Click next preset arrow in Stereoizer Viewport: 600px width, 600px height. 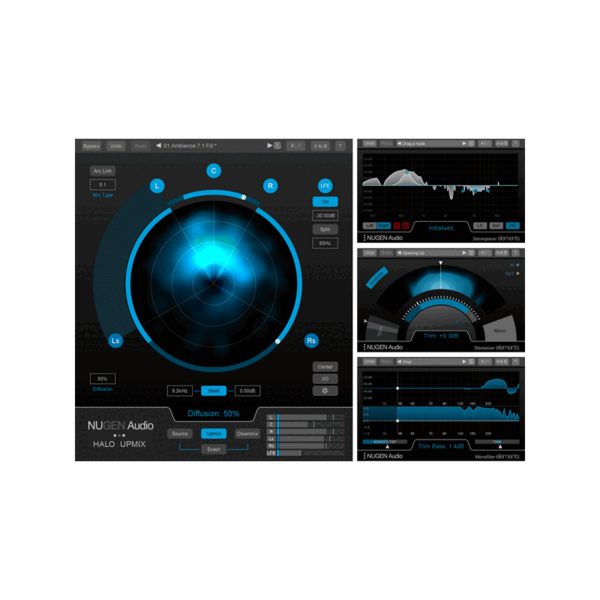464,253
